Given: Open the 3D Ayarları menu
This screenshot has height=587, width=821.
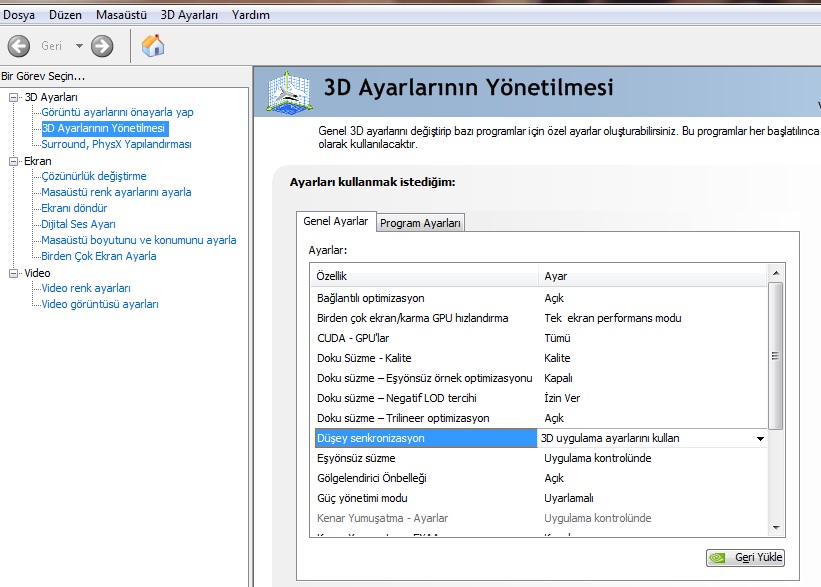Looking at the screenshot, I should 189,15.
